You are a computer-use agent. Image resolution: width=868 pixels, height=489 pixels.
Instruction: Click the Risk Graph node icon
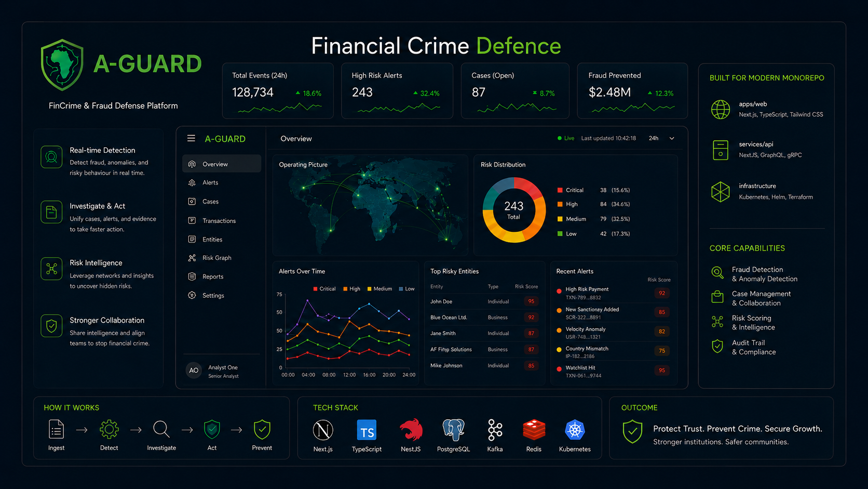click(192, 258)
